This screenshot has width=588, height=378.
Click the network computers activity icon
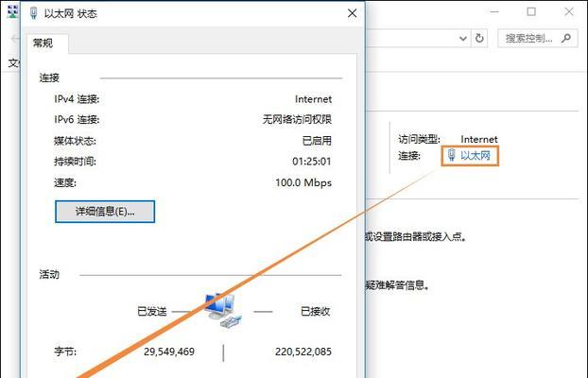[x=223, y=311]
